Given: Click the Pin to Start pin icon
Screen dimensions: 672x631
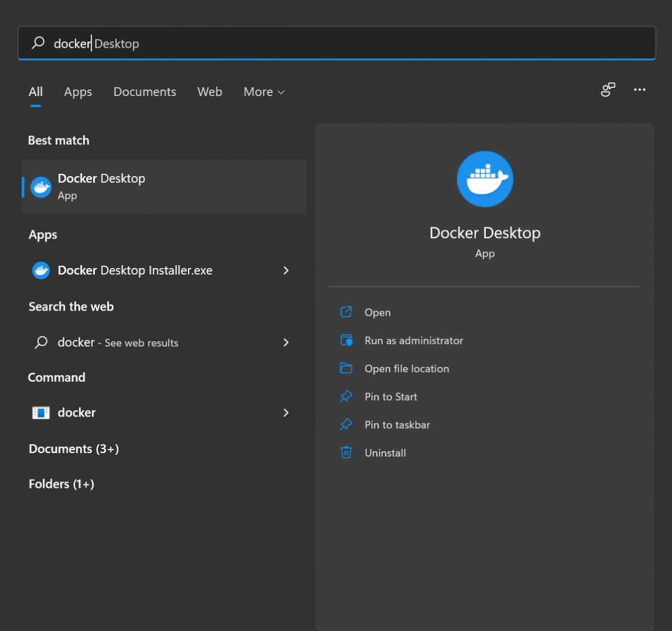Looking at the screenshot, I should coord(346,397).
